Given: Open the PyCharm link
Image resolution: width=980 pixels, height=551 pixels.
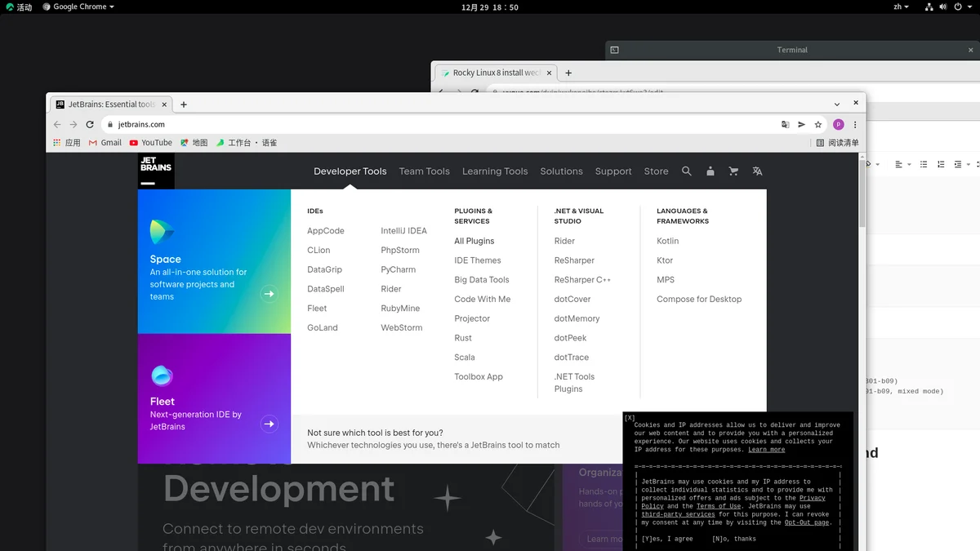Looking at the screenshot, I should coord(399,269).
